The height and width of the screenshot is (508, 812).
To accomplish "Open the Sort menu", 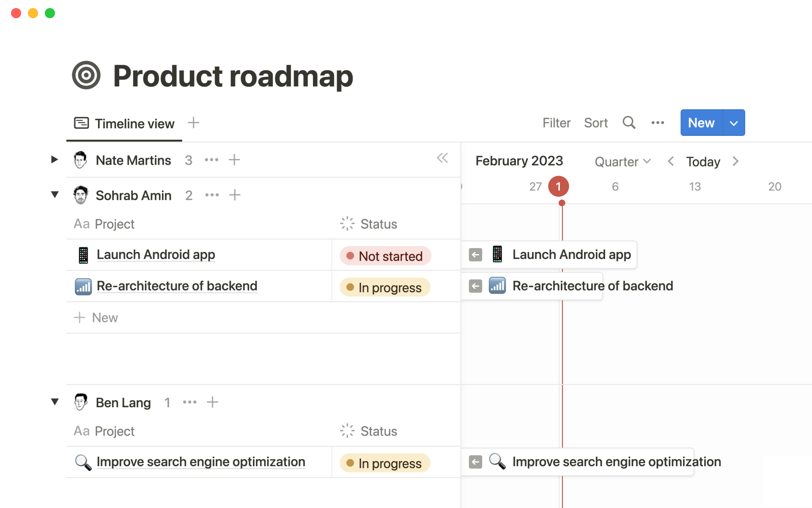I will pyautogui.click(x=595, y=123).
